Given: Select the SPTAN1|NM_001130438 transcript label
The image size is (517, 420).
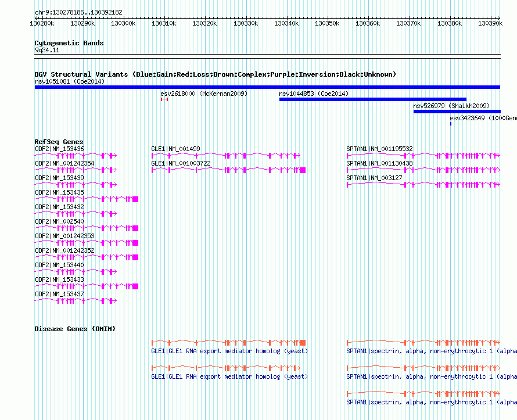Looking at the screenshot, I should tap(379, 163).
